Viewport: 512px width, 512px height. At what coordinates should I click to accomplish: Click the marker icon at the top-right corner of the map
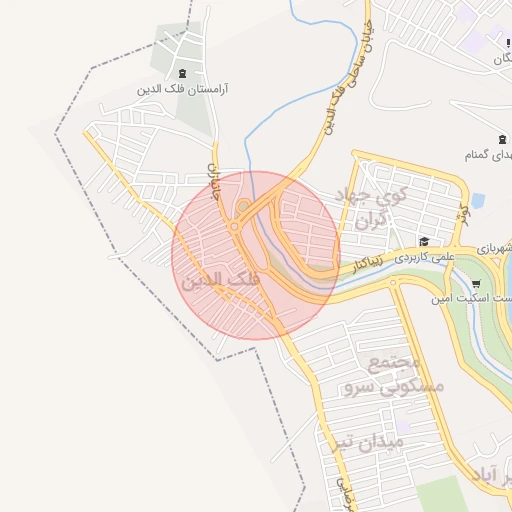508,43
